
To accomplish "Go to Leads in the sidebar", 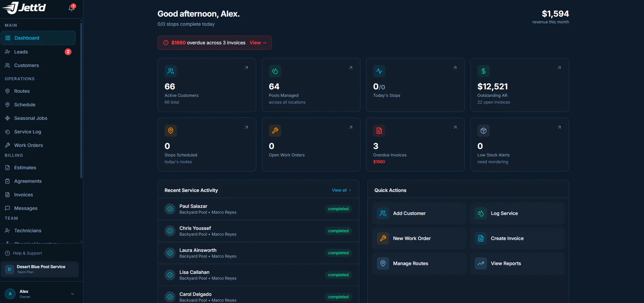I will tap(38, 52).
